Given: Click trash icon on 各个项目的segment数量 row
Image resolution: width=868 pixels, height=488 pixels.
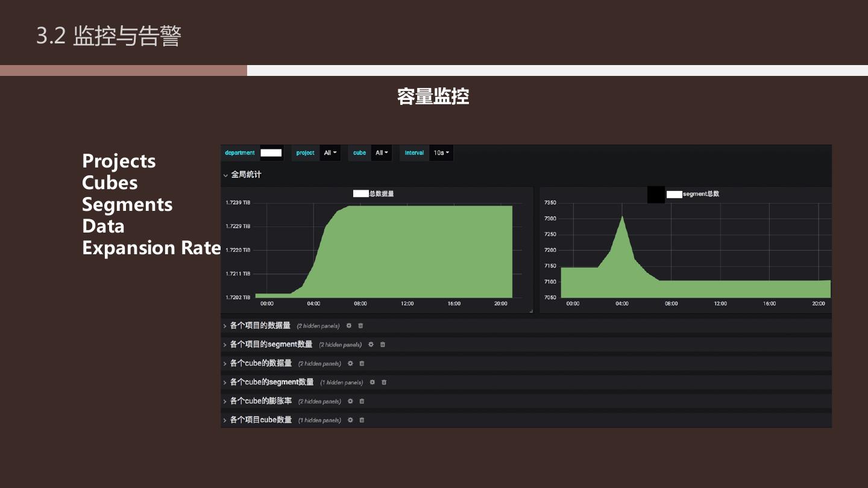Looking at the screenshot, I should [382, 345].
